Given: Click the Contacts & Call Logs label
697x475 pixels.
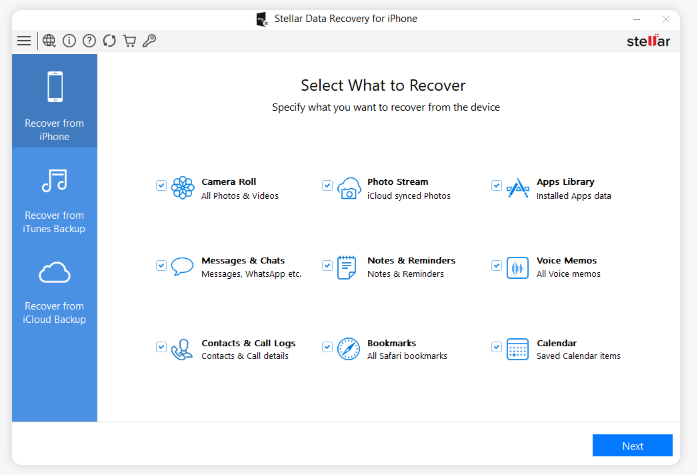Looking at the screenshot, I should tap(248, 343).
